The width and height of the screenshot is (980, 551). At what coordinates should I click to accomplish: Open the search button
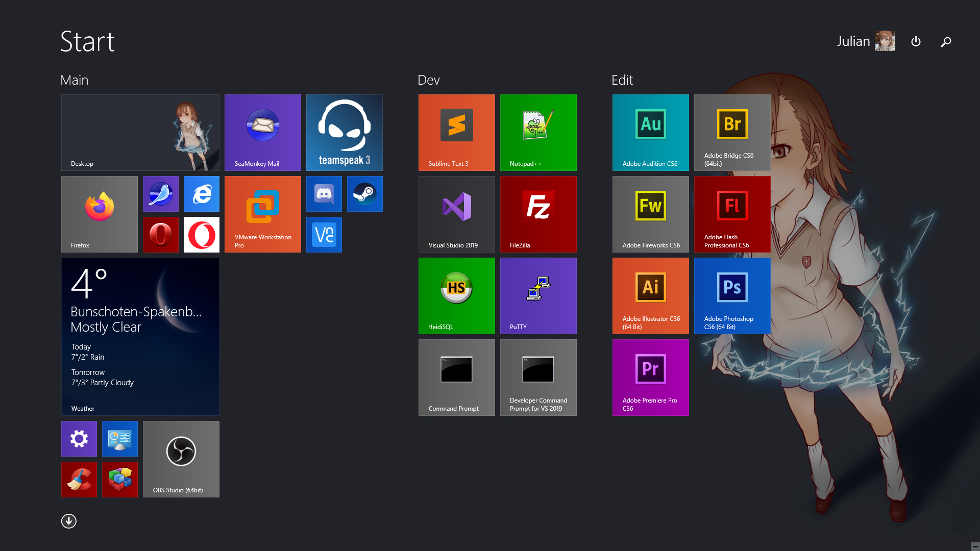point(946,42)
